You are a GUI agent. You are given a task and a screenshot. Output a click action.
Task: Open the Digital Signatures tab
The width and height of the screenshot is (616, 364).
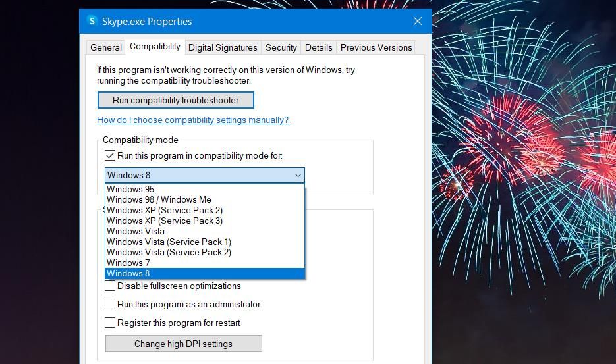pos(223,47)
